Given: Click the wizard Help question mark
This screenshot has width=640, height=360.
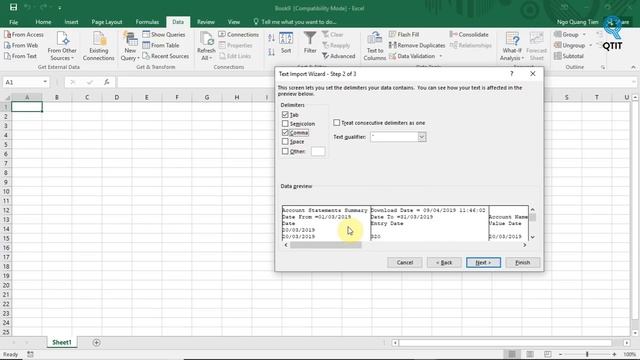Looking at the screenshot, I should coord(511,73).
